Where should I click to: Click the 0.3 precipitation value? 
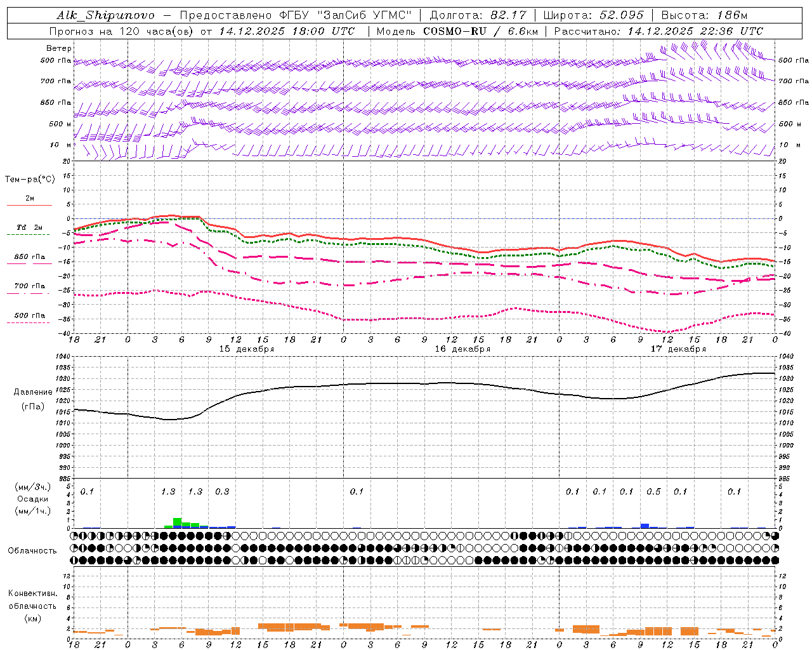click(222, 491)
